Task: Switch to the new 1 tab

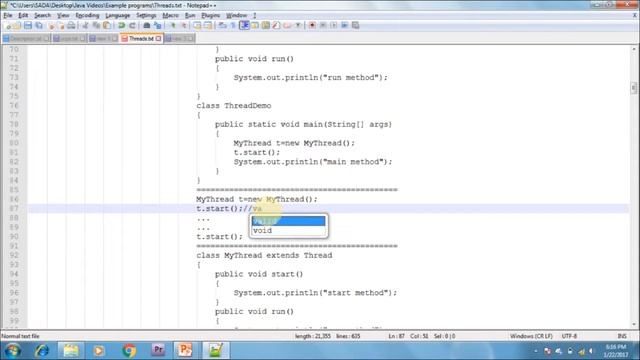Action: (x=103, y=38)
